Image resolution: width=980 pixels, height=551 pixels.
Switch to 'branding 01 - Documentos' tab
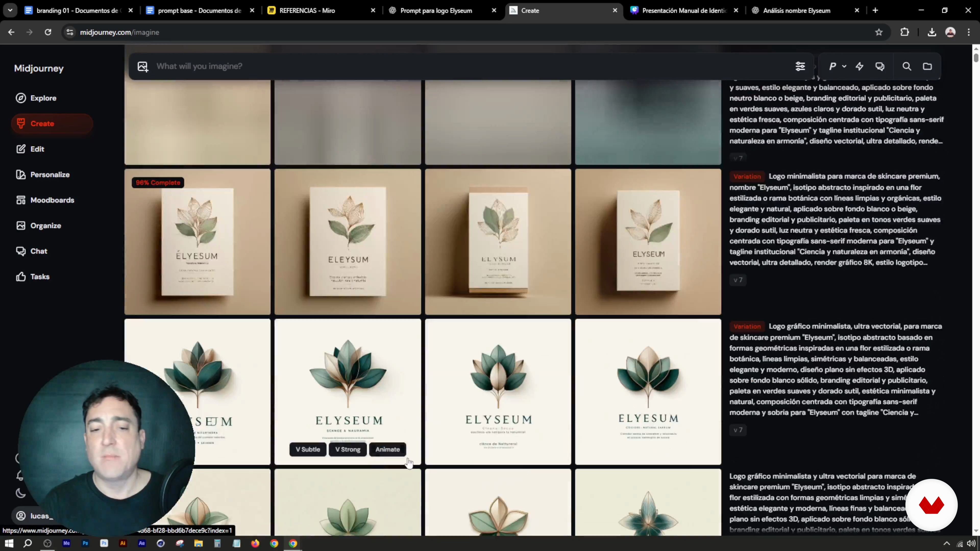coord(78,11)
